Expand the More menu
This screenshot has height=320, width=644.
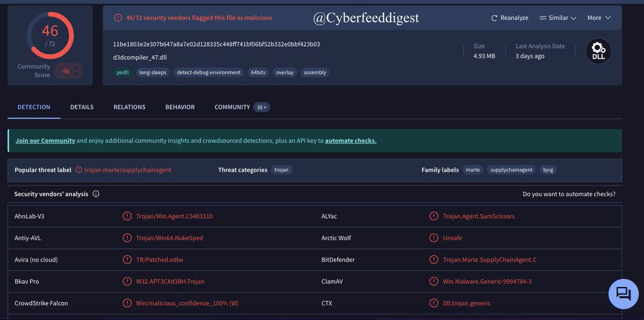click(599, 18)
